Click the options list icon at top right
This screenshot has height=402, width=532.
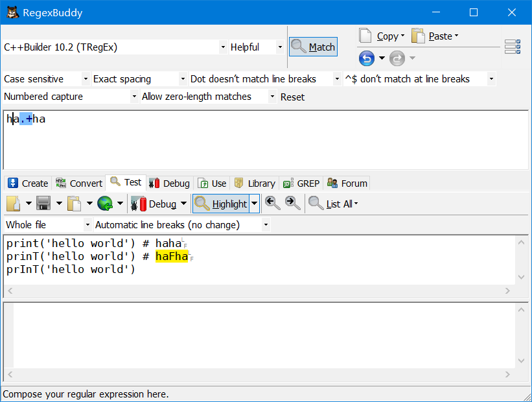point(513,47)
